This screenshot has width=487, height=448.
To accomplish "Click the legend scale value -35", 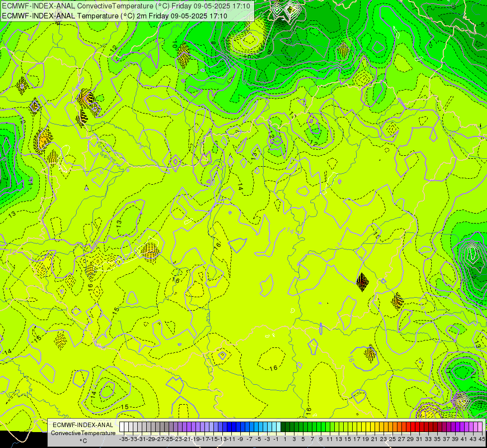I will [x=123, y=439].
